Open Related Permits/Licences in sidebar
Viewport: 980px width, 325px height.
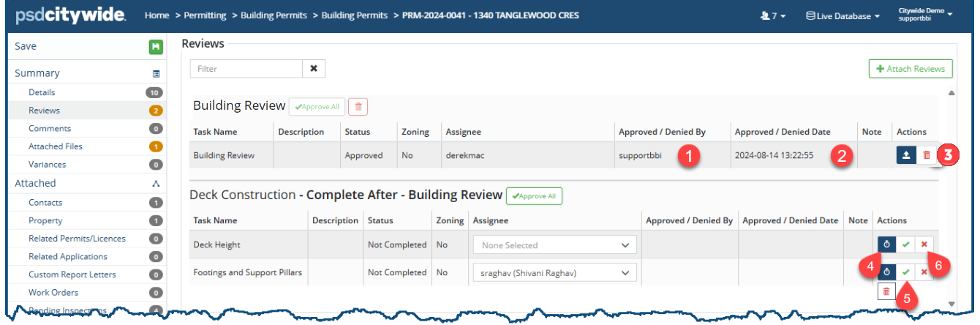click(77, 239)
